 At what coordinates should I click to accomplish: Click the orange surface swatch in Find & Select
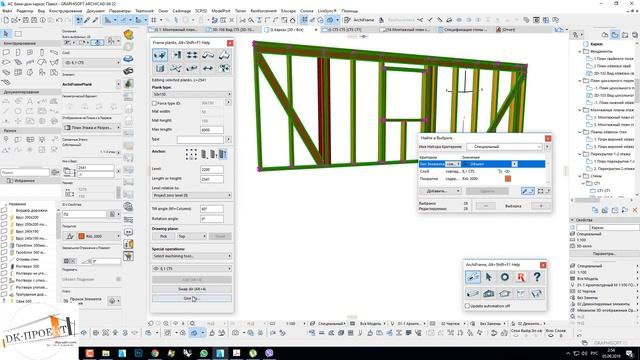[x=508, y=179]
